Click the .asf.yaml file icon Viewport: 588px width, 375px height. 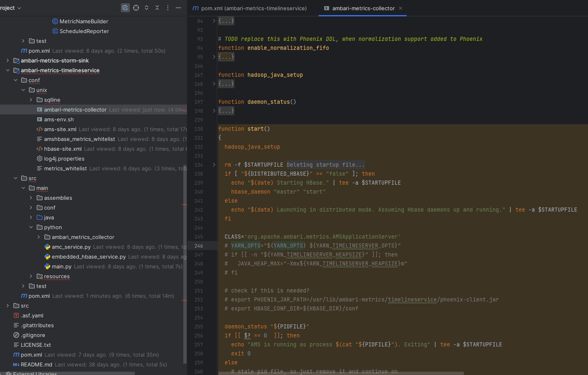[x=16, y=315]
